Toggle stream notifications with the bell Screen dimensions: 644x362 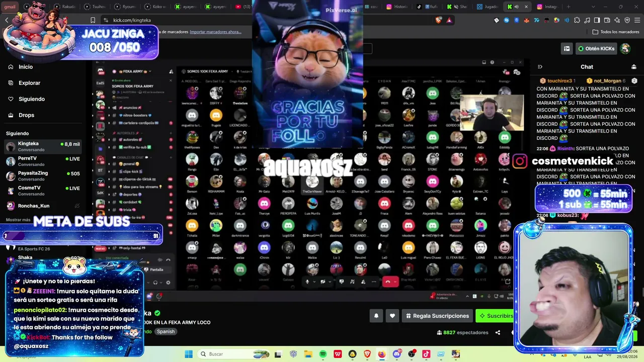click(x=376, y=316)
